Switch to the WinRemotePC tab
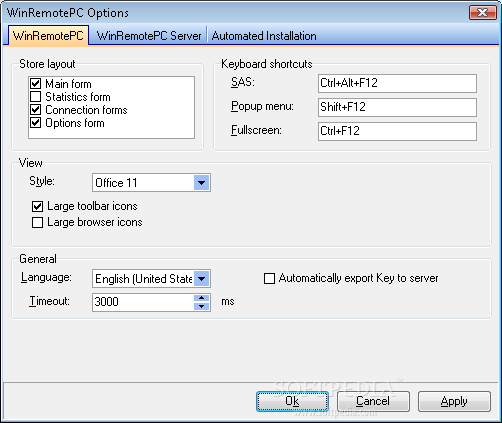This screenshot has height=423, width=502. 48,36
